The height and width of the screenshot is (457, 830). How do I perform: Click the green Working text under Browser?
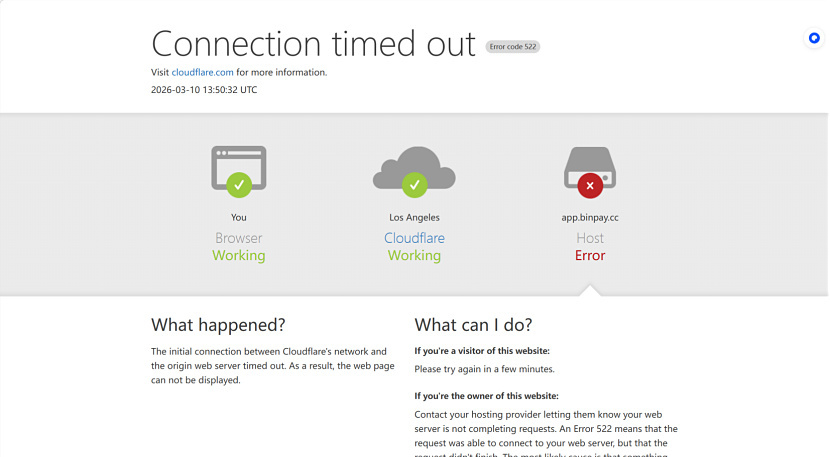click(239, 255)
